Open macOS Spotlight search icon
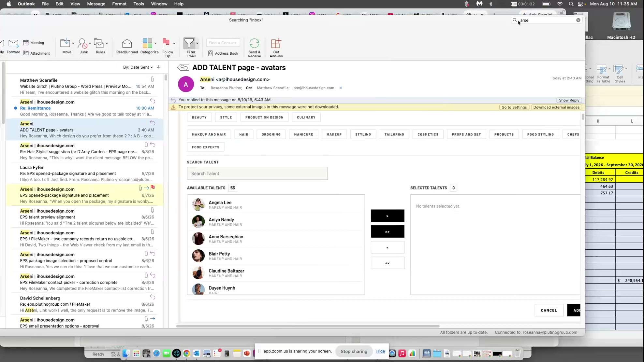This screenshot has height=362, width=644. (x=571, y=4)
